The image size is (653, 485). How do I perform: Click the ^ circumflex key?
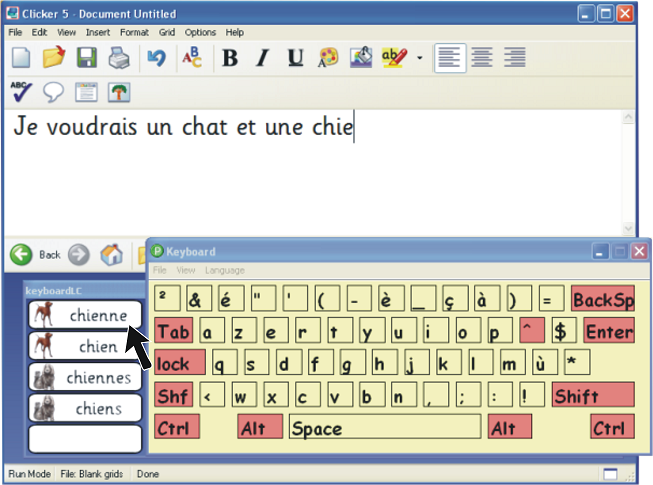532,331
